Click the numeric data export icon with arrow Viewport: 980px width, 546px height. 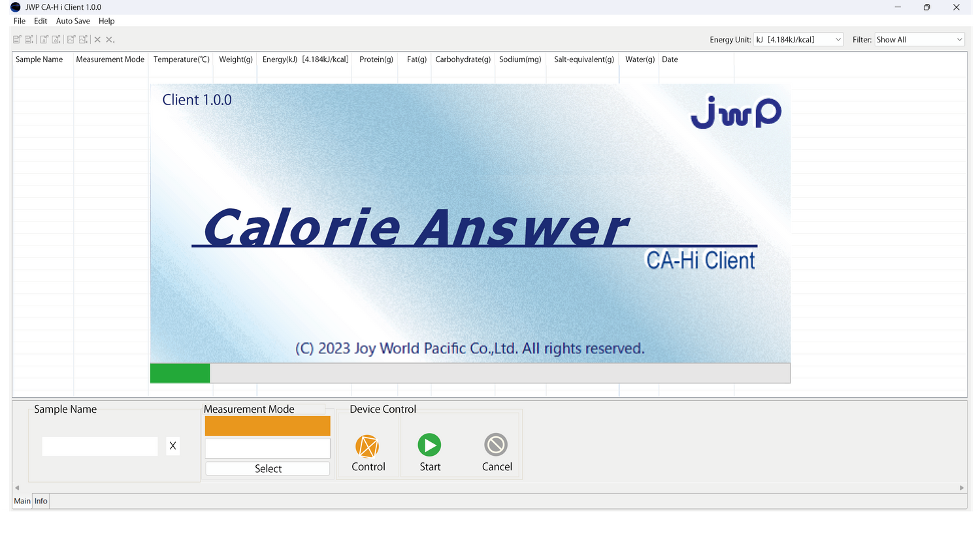coord(57,40)
